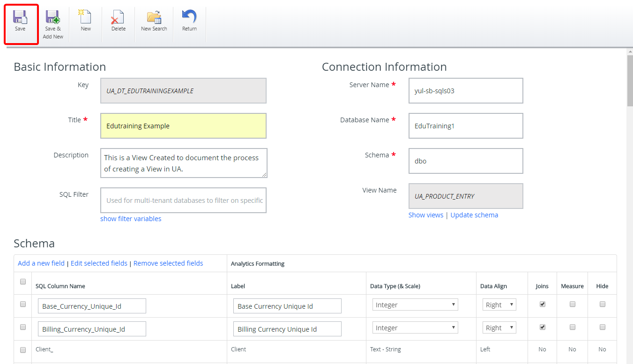
Task: Edit the Billing Currency Unique Id label field
Action: tap(287, 329)
